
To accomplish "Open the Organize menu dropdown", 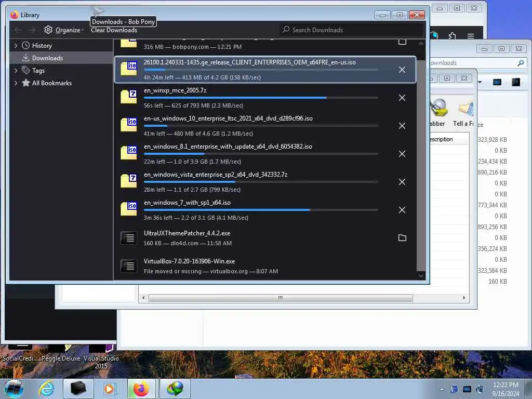I will (x=64, y=30).
